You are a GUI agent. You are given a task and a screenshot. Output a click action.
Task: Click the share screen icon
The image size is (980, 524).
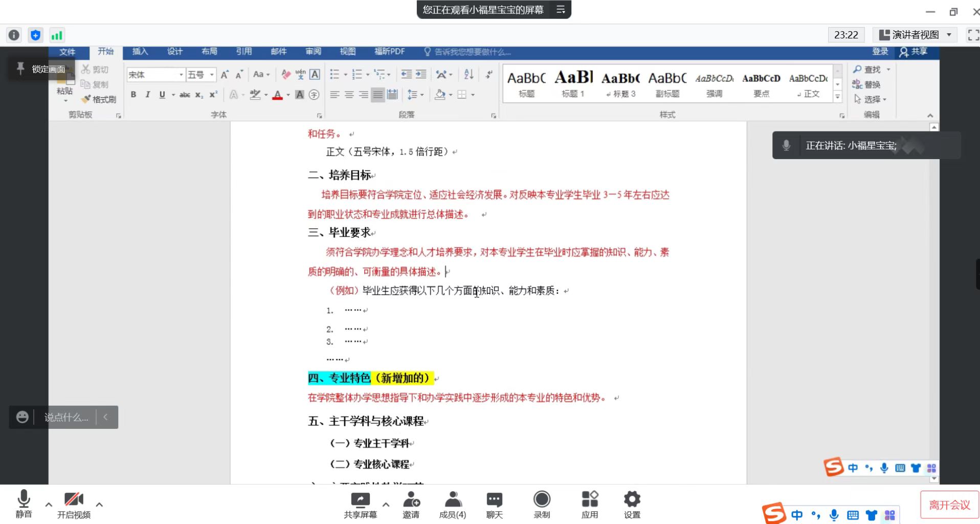pos(360,500)
